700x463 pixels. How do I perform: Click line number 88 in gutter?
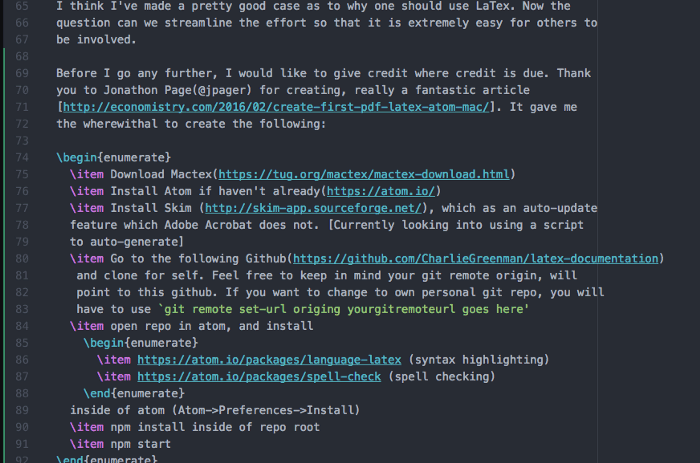tap(22, 394)
